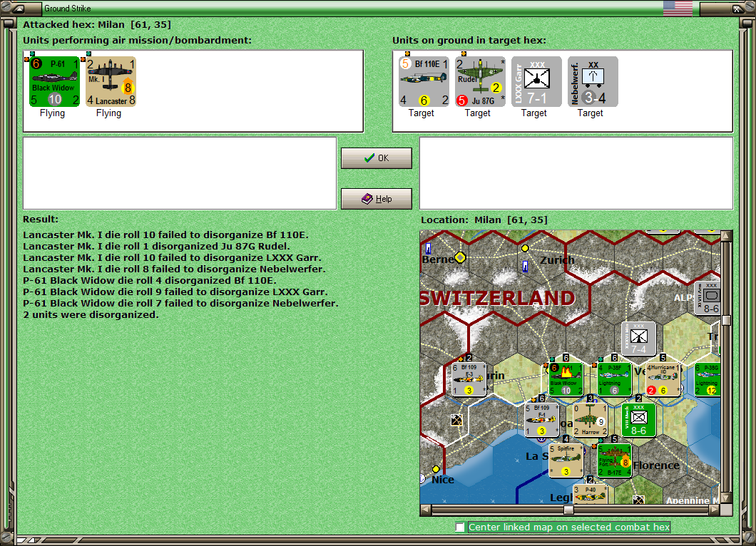This screenshot has height=546, width=756.
Task: Click the right empty details box beside Help
Action: coord(577,173)
